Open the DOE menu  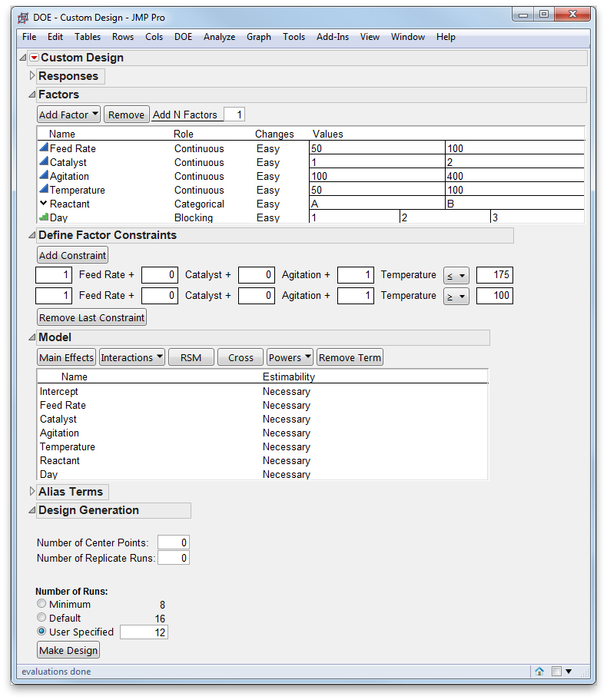[x=183, y=37]
